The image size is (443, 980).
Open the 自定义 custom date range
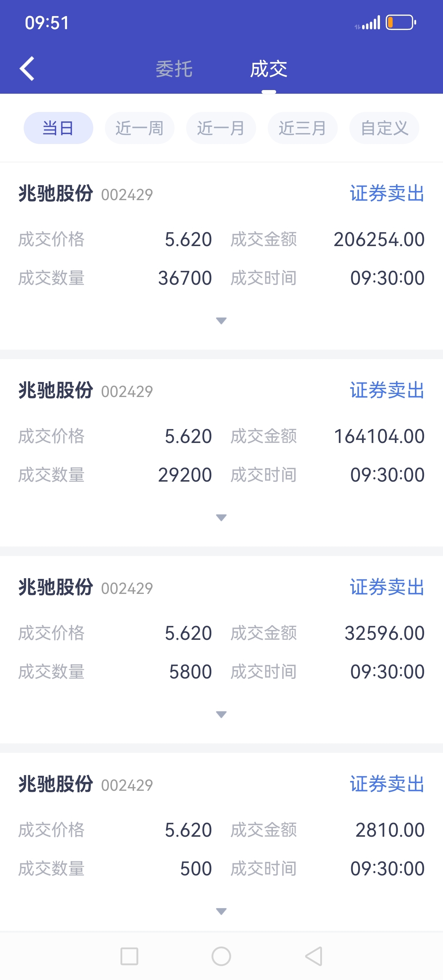click(384, 128)
